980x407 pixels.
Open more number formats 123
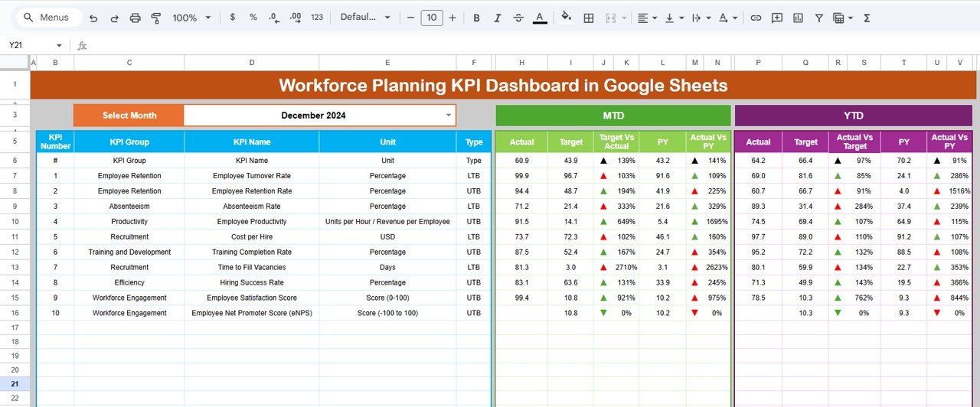pyautogui.click(x=317, y=18)
